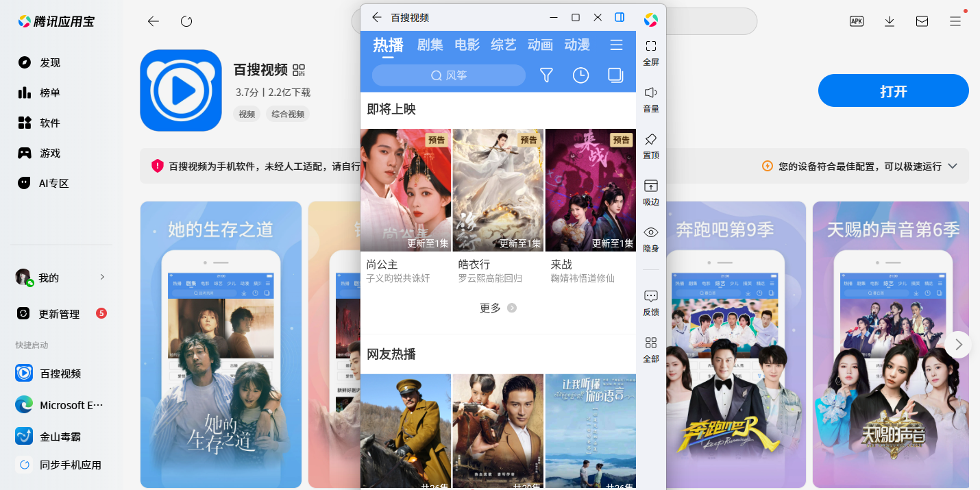Switch to the 电影 tab

(x=467, y=45)
